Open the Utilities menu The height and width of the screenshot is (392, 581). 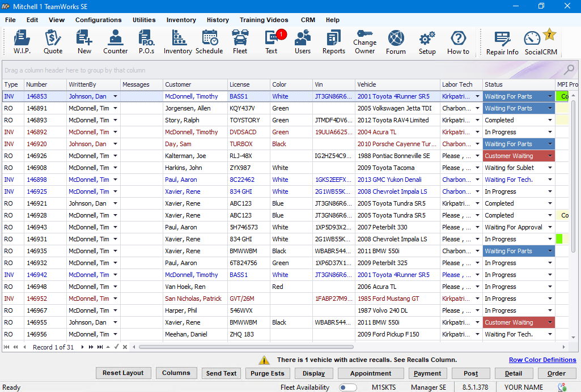(144, 20)
